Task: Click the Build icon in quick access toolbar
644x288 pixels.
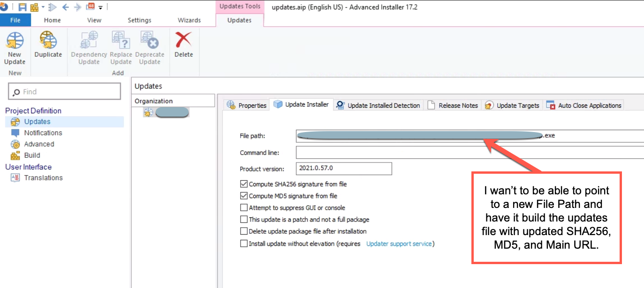Action: point(34,7)
